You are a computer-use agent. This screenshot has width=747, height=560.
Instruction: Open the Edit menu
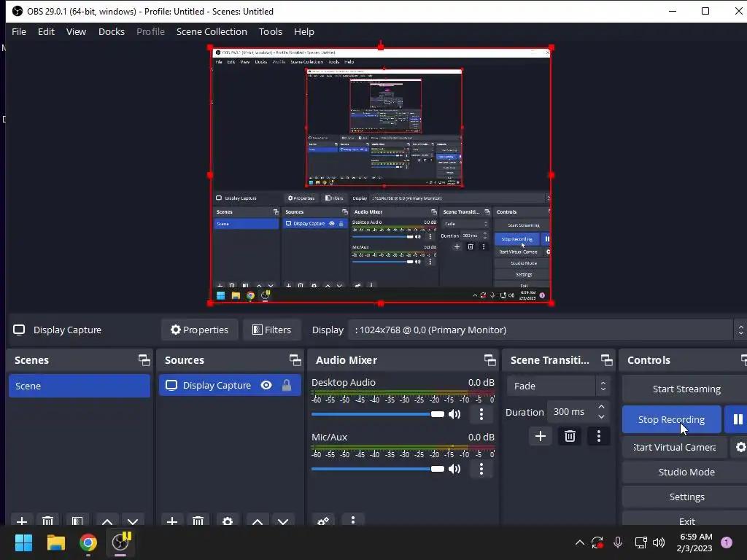46,31
